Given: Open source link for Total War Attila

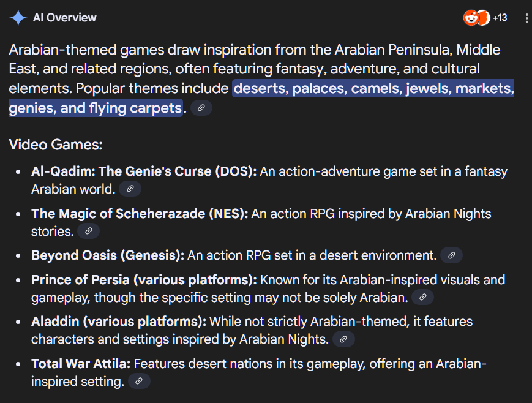Looking at the screenshot, I should coord(139,382).
